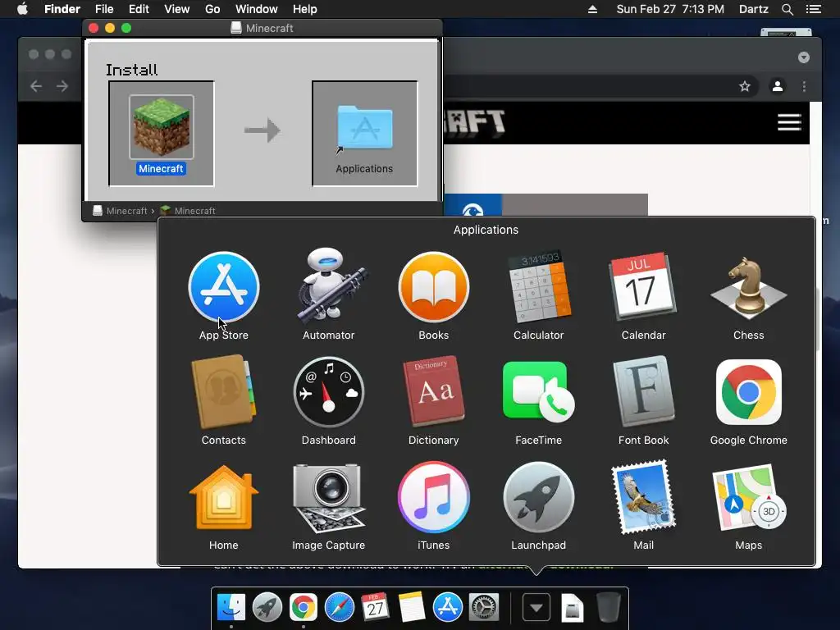Click the Minecraft window title proxy icon
This screenshot has width=840, height=630.
click(235, 28)
